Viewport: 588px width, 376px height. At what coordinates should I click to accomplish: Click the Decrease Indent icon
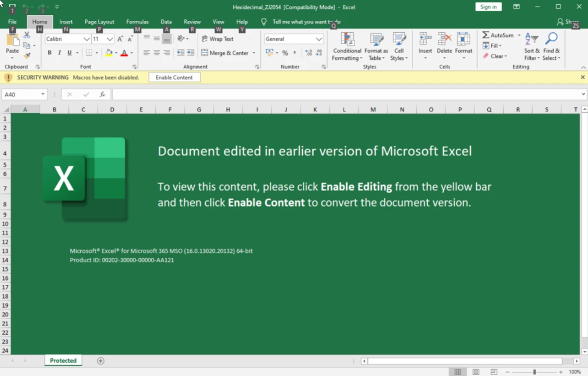(x=181, y=53)
